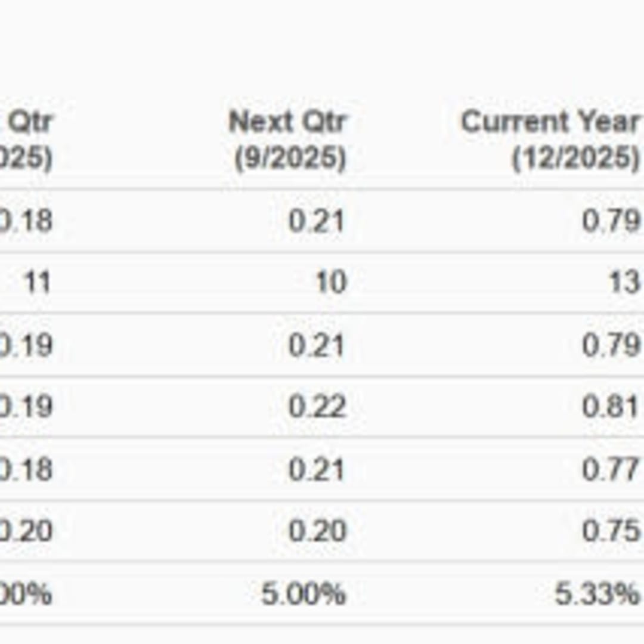Click the Current Year (12/2025) column header
644x644 pixels.
tap(550, 140)
